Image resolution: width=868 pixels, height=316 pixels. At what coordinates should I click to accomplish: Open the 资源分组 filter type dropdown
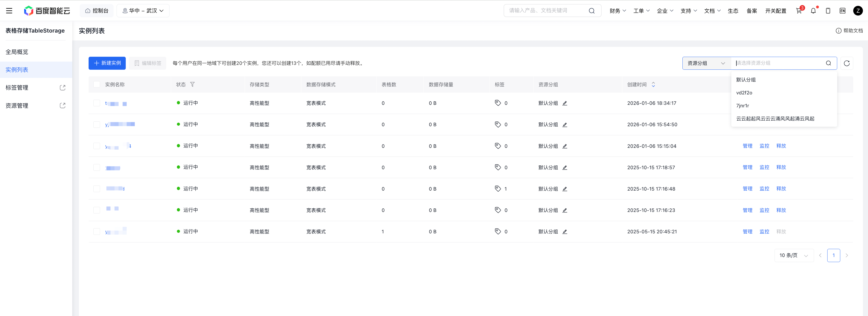(x=706, y=63)
